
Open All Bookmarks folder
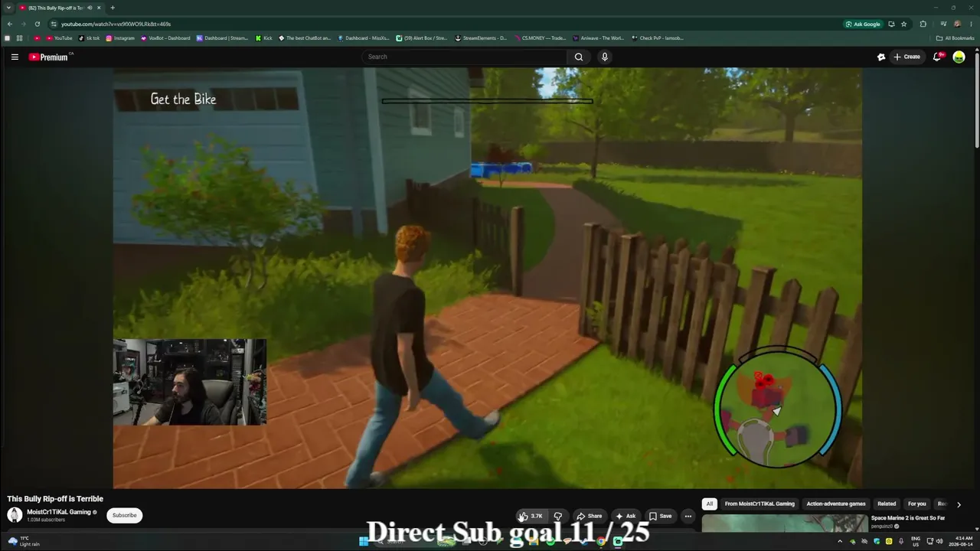[955, 38]
